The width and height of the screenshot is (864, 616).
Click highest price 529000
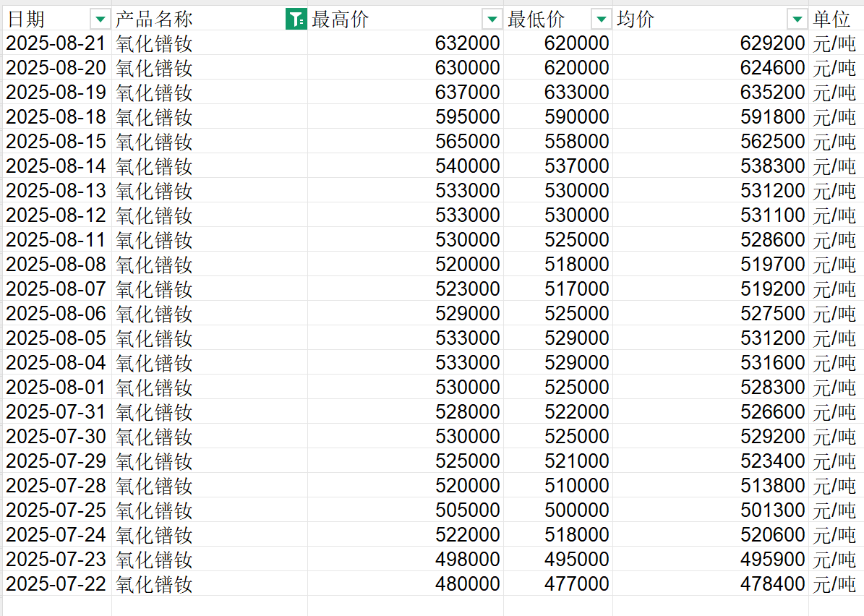pos(405,313)
